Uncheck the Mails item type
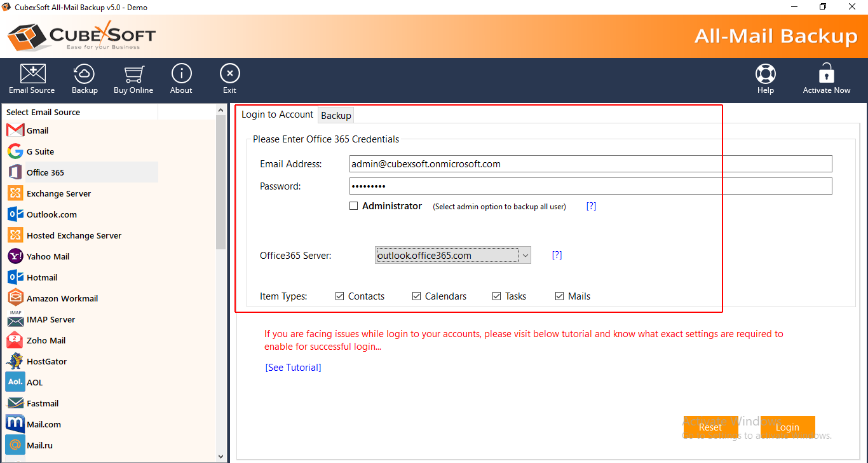868x463 pixels. (560, 296)
